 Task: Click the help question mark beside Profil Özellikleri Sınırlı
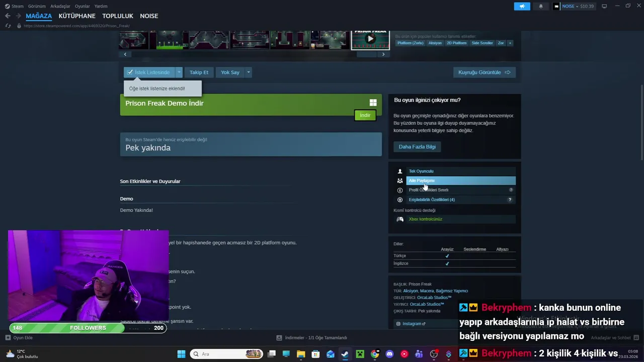pyautogui.click(x=511, y=190)
